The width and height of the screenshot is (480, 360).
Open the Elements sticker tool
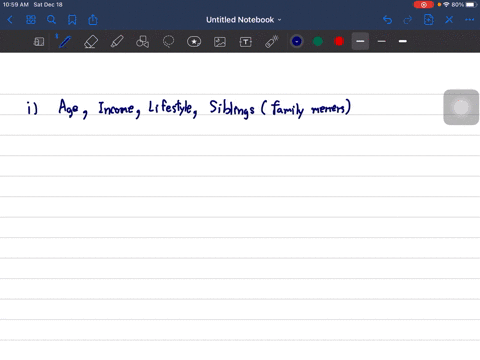click(194, 42)
